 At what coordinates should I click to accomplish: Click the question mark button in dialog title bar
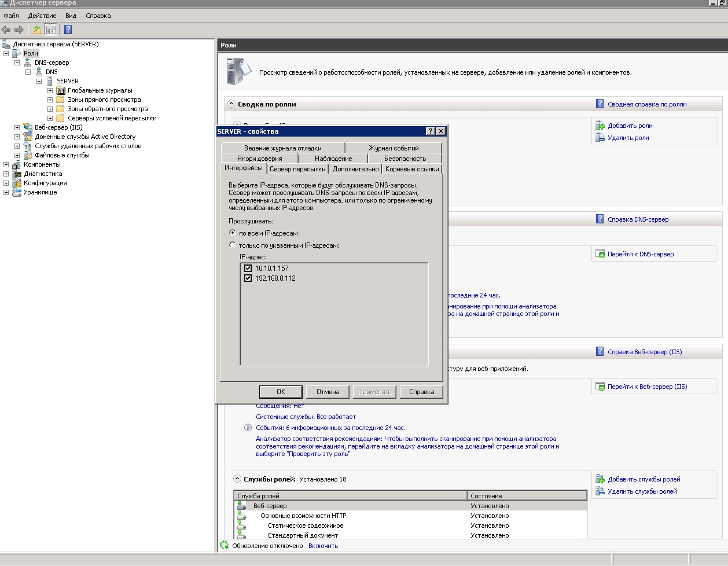[x=431, y=131]
